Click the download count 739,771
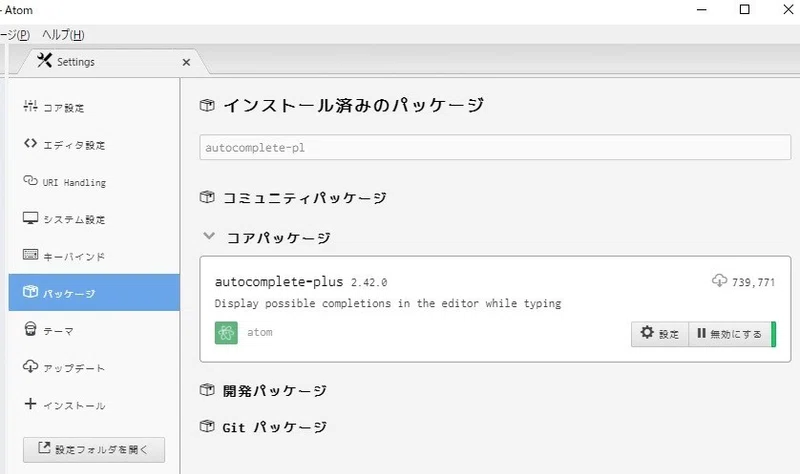The height and width of the screenshot is (474, 800). pos(753,282)
